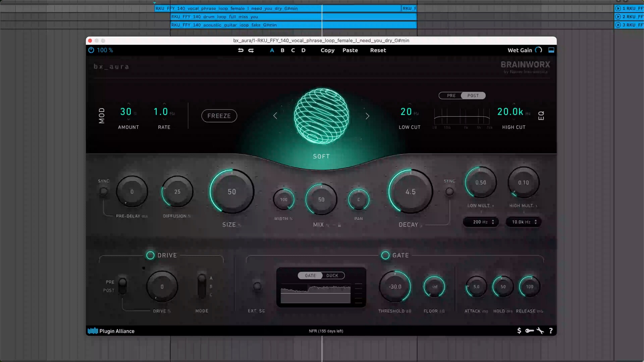The image size is (644, 362).
Task: Select DUCK mode in gate display
Action: pos(332,276)
